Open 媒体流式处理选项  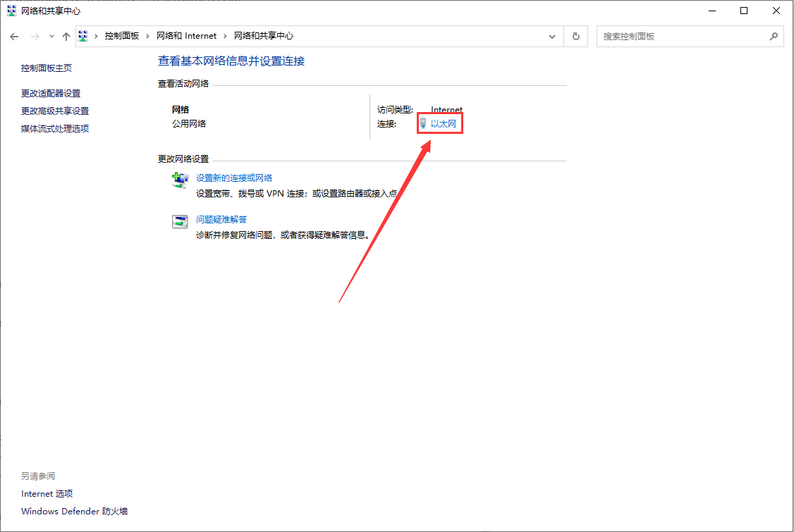point(55,128)
